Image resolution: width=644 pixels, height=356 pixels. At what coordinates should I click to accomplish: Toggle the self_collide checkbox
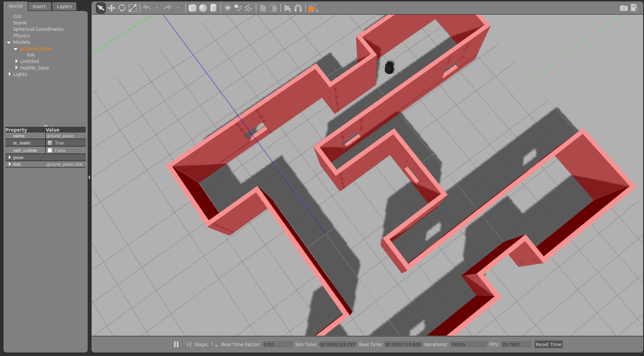[50, 151]
